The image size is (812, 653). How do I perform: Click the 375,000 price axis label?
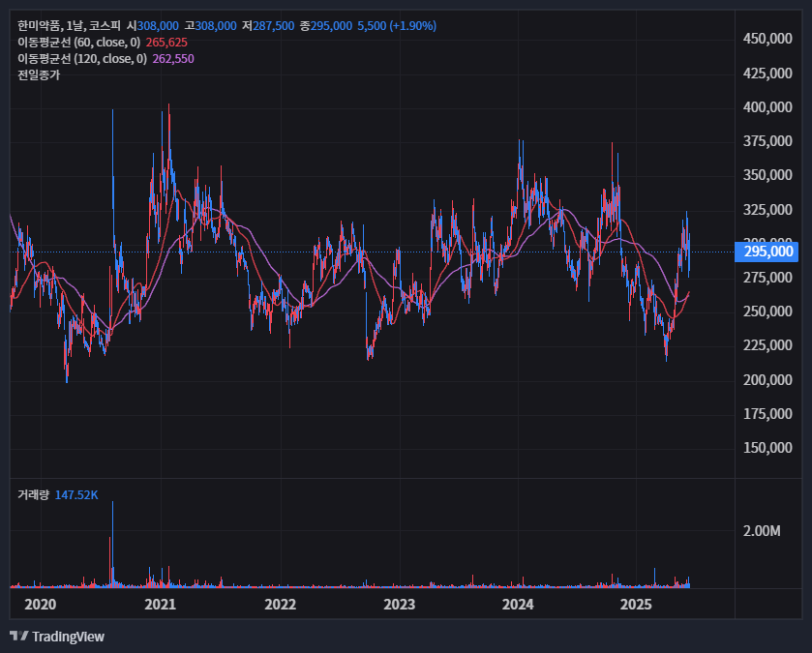(x=767, y=141)
